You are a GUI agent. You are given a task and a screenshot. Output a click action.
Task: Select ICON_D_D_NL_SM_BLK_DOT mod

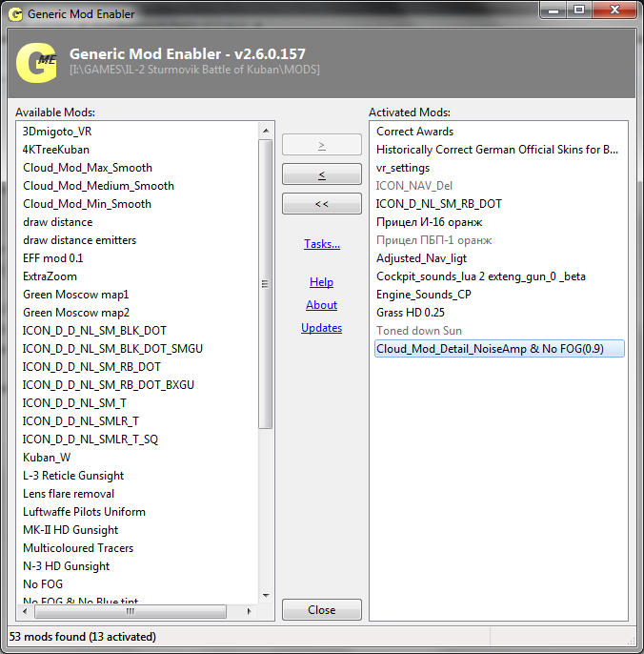pos(94,331)
